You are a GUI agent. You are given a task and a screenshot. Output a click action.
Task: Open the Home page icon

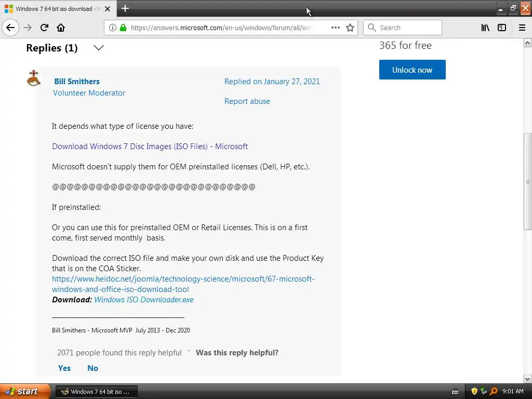[61, 28]
